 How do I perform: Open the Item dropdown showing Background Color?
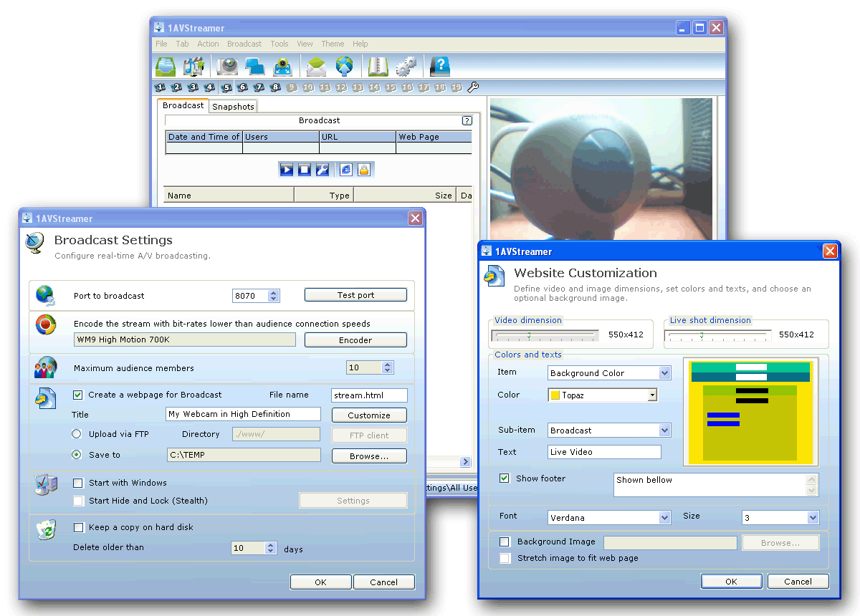pos(609,373)
